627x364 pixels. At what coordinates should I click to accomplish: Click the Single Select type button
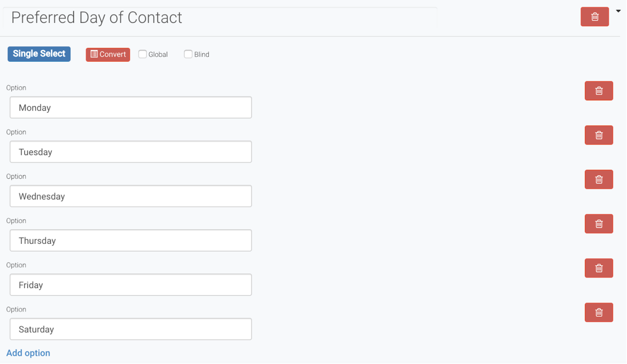click(x=39, y=54)
